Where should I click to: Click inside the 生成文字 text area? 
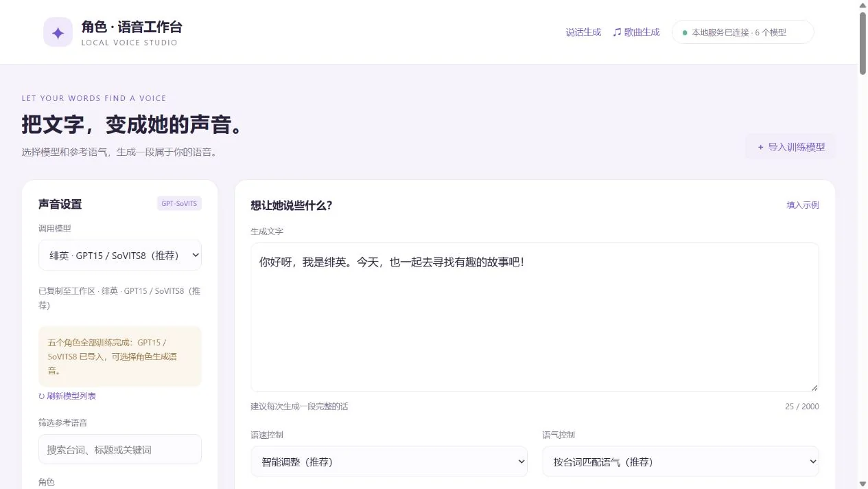click(x=535, y=317)
